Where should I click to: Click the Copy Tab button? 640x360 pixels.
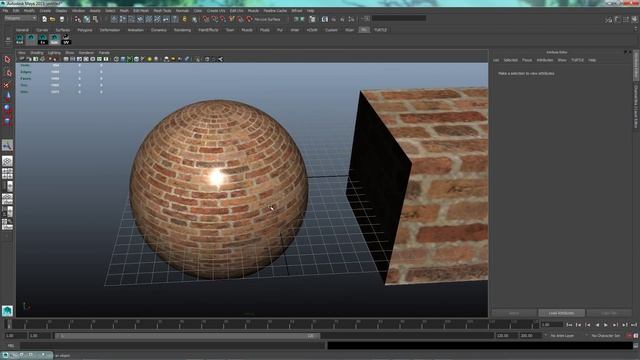[609, 313]
